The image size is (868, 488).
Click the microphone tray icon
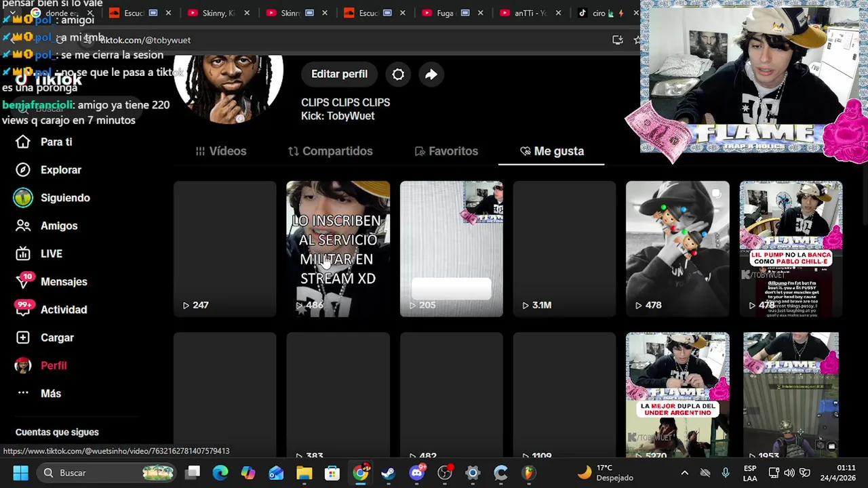coord(726,472)
